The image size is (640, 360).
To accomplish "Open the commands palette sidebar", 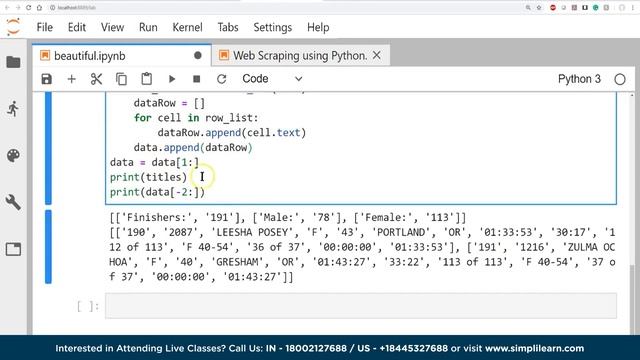I will (x=13, y=156).
